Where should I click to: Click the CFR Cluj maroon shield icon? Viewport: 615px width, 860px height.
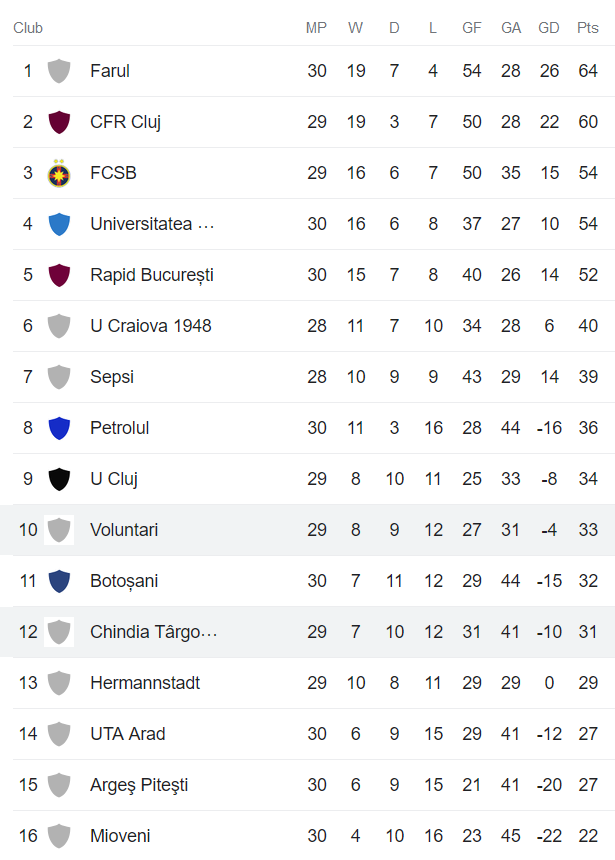(x=59, y=122)
